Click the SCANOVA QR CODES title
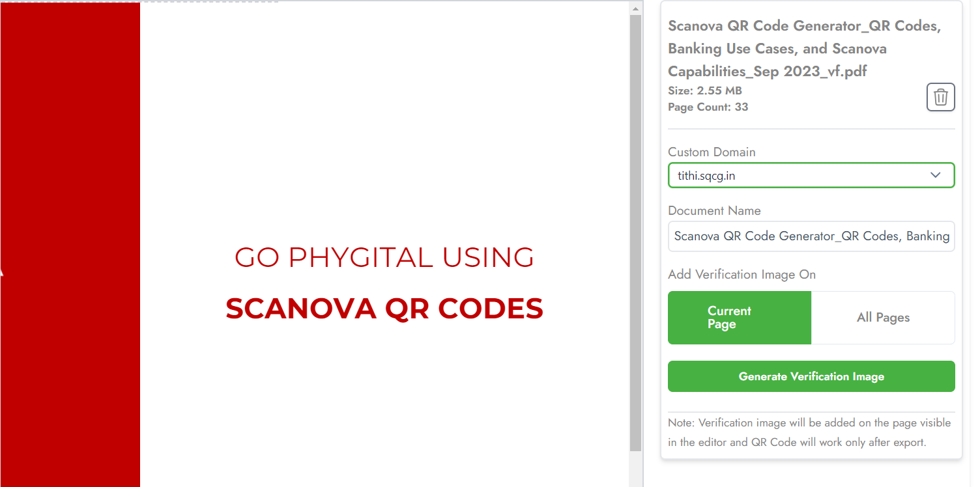The height and width of the screenshot is (487, 980). point(384,309)
